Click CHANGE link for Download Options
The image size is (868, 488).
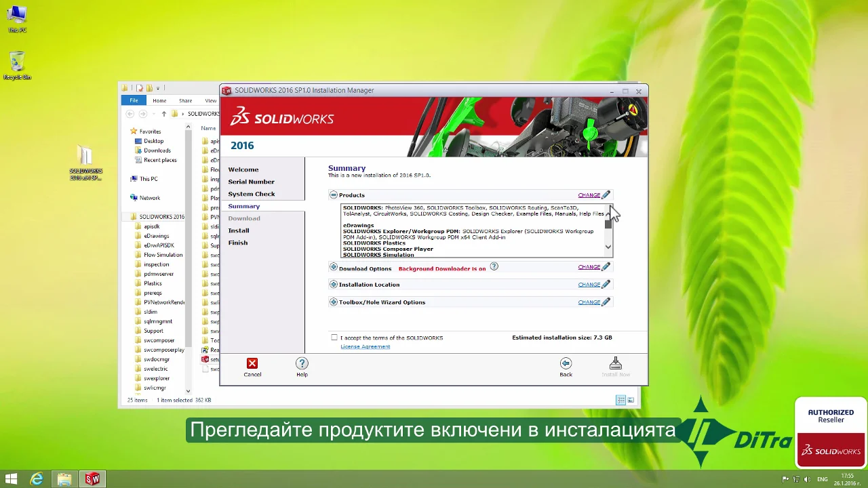coord(589,267)
